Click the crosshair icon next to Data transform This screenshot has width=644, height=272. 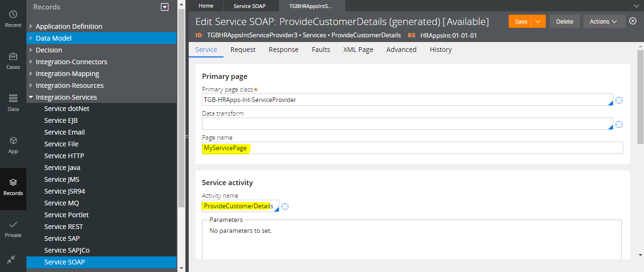coord(619,124)
